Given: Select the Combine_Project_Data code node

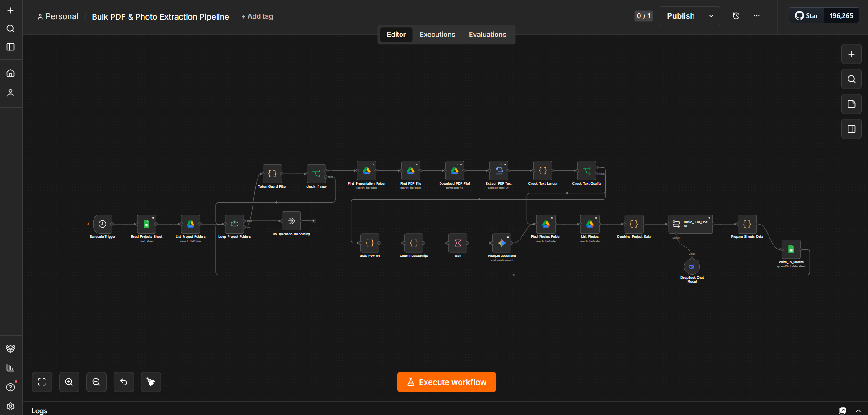Looking at the screenshot, I should click(634, 224).
